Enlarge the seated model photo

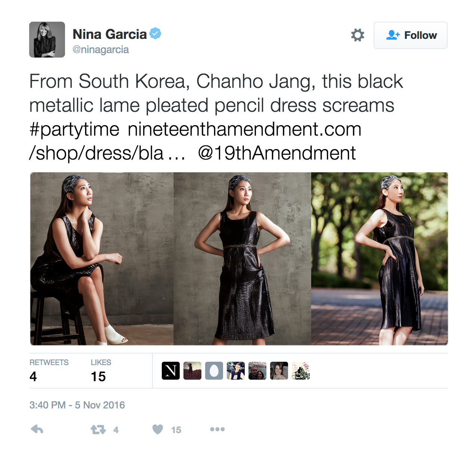[x=102, y=259]
